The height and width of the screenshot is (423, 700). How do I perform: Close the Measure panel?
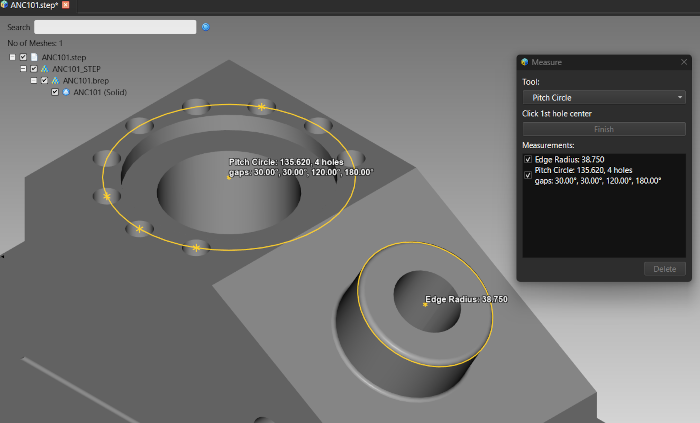point(684,62)
